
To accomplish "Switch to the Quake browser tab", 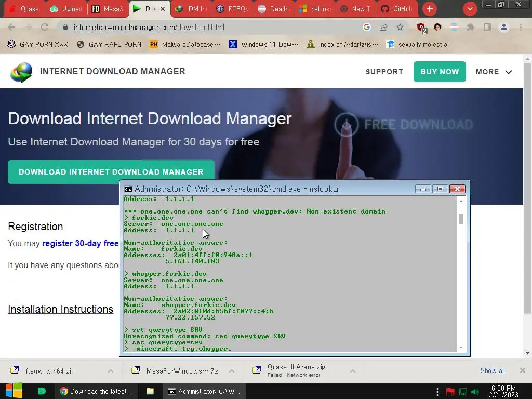I will [x=24, y=9].
